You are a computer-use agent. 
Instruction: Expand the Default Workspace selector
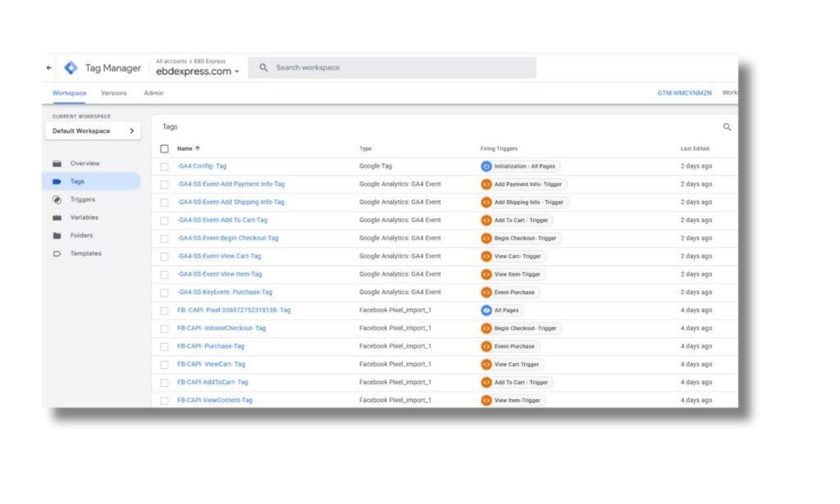(92, 131)
